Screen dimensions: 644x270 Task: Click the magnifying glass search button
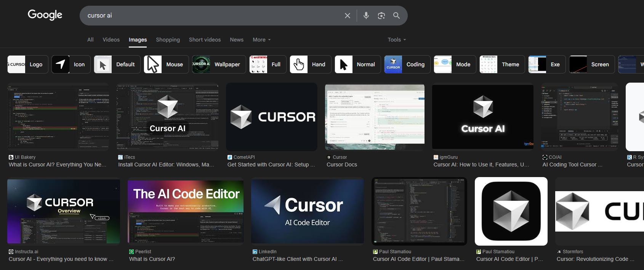[396, 16]
